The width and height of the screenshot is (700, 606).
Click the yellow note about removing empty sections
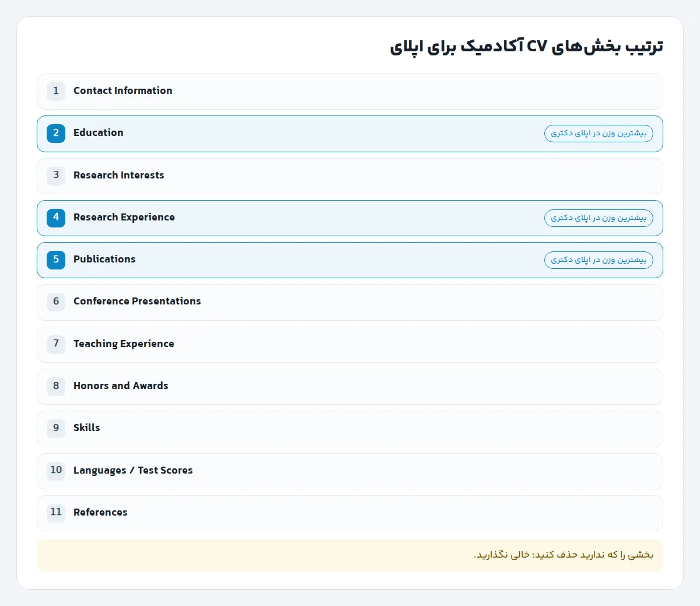click(x=350, y=555)
